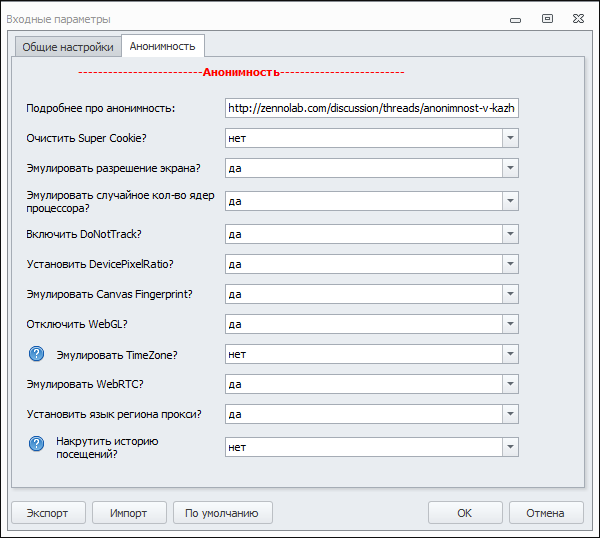
Task: Expand the Эмулировать TimeZone dropdown arrow
Action: coord(510,354)
